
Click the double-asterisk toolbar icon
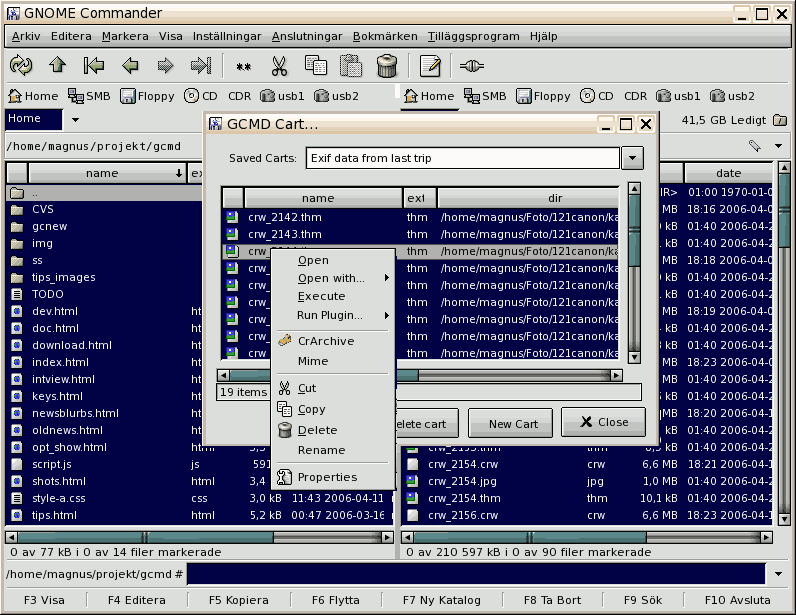pyautogui.click(x=243, y=67)
